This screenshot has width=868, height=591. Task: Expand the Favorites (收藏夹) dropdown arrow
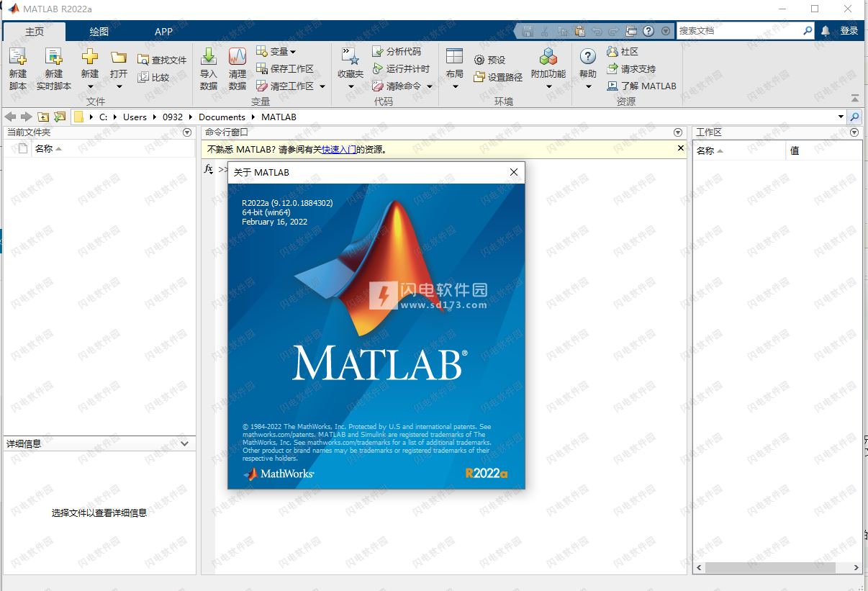click(x=351, y=86)
